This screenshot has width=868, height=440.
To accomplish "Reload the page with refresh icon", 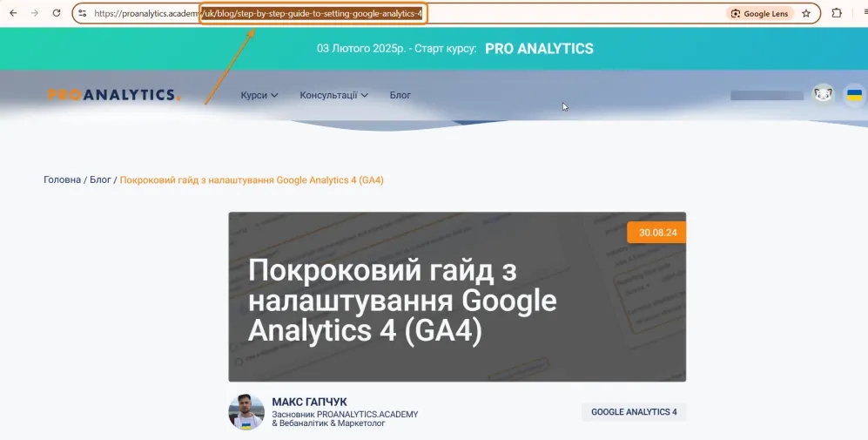I will pyautogui.click(x=57, y=13).
